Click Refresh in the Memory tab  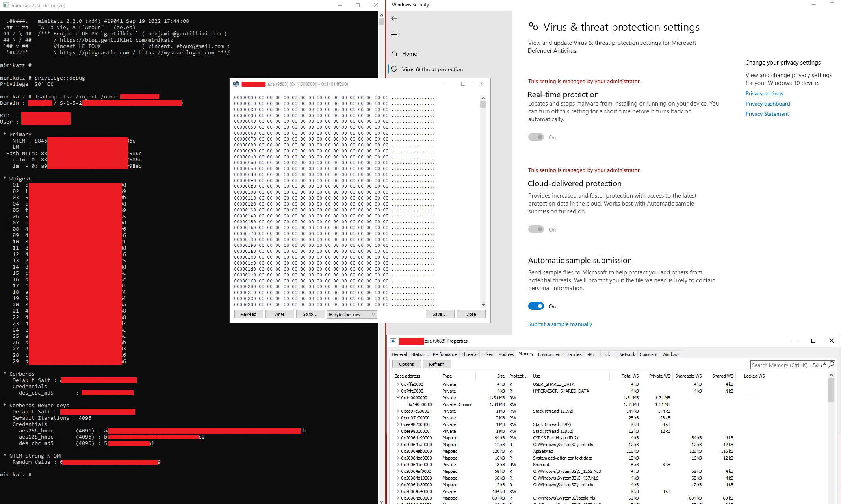(436, 364)
